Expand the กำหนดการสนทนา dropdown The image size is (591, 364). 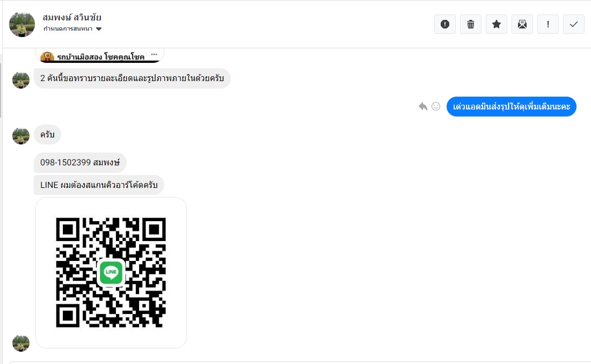pos(68,29)
